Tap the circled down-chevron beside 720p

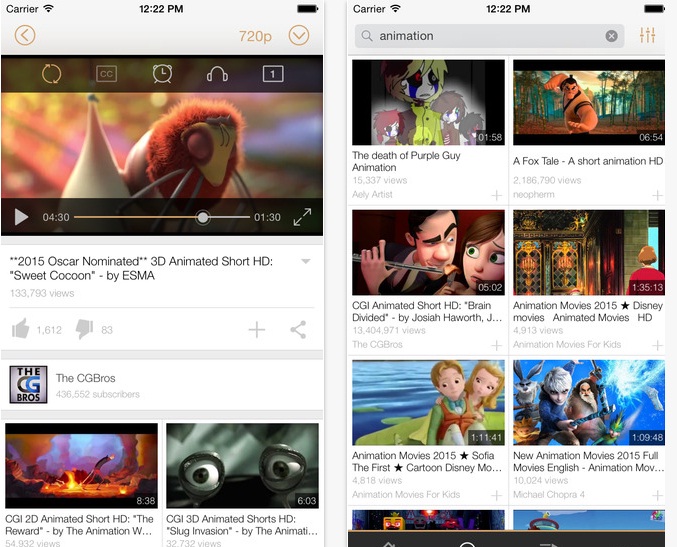click(299, 35)
